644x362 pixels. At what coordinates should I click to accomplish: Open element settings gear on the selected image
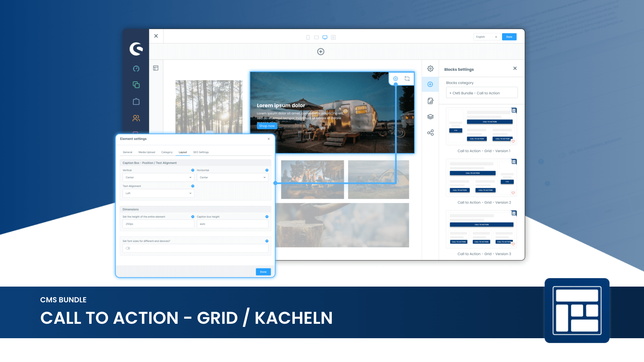click(x=395, y=78)
